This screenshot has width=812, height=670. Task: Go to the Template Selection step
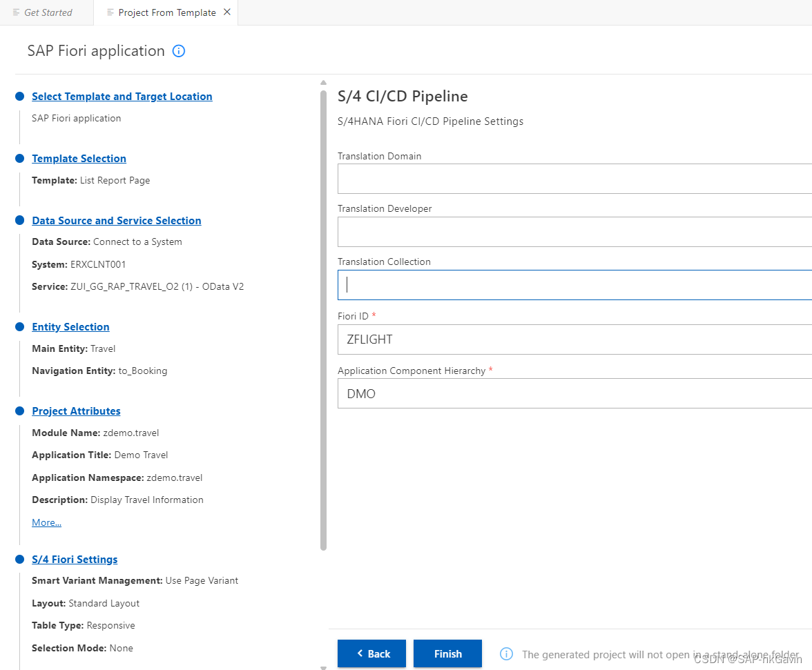click(x=79, y=158)
